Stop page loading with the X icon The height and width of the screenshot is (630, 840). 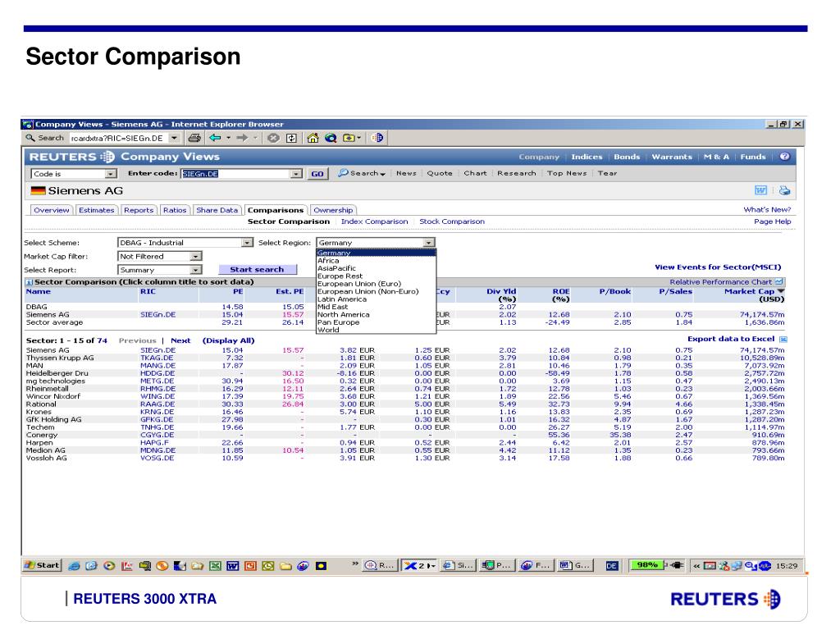pos(273,138)
